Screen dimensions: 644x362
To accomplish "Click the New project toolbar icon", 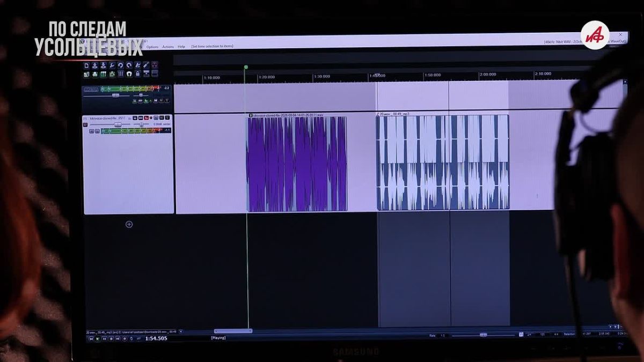I will 86,65.
